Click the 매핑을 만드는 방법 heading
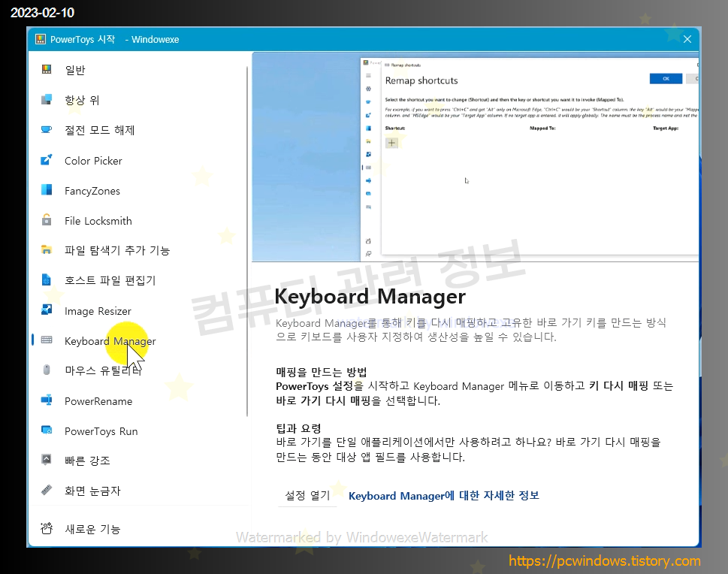This screenshot has width=728, height=574. pos(322,372)
